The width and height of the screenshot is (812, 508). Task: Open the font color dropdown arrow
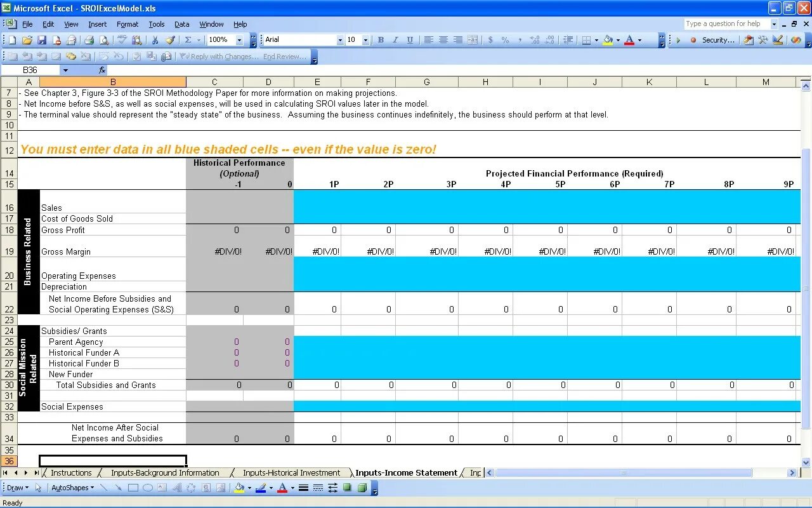(x=639, y=40)
